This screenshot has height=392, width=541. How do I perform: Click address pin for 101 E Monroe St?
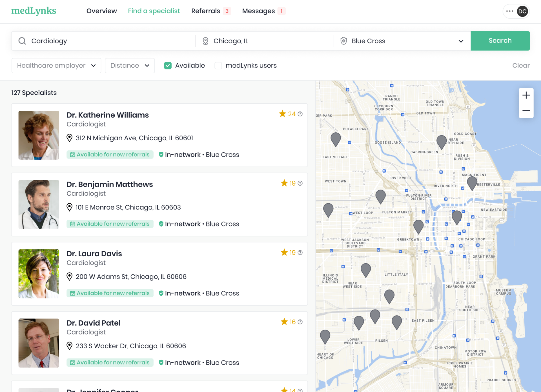pos(69,207)
